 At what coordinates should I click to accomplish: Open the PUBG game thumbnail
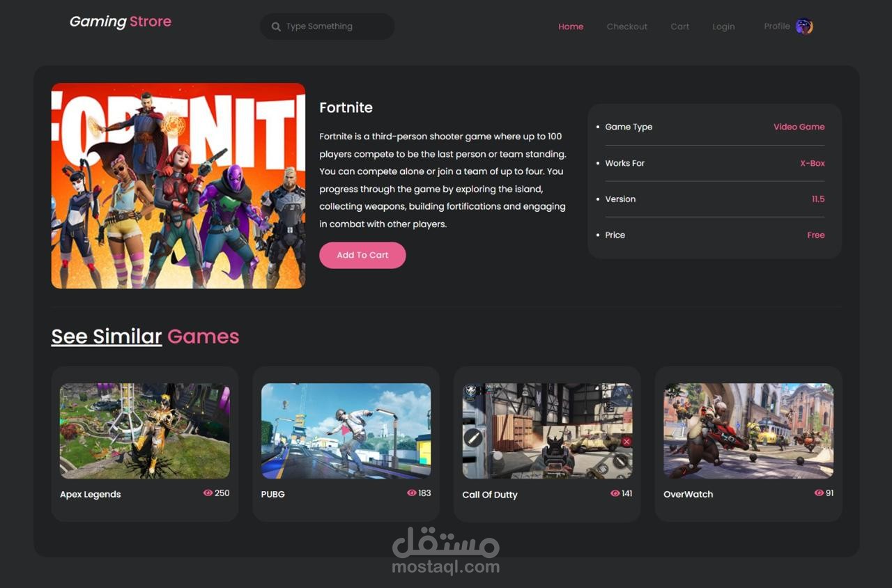tap(346, 431)
